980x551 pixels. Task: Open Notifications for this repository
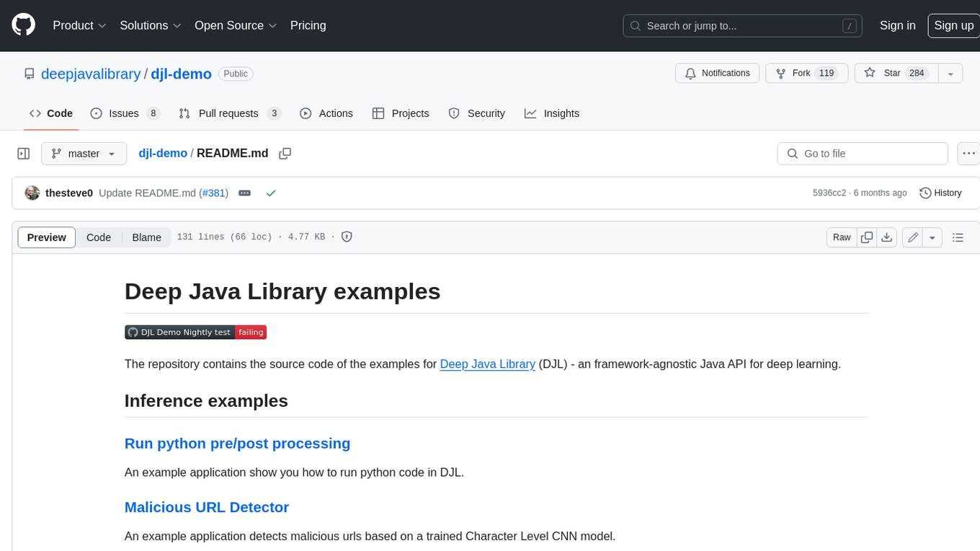(x=717, y=74)
